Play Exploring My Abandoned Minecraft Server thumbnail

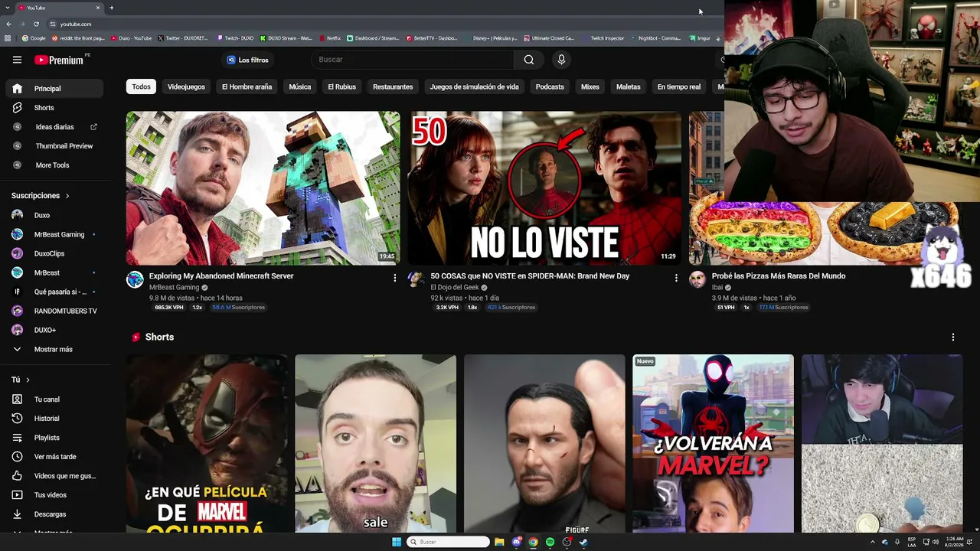[x=263, y=188]
